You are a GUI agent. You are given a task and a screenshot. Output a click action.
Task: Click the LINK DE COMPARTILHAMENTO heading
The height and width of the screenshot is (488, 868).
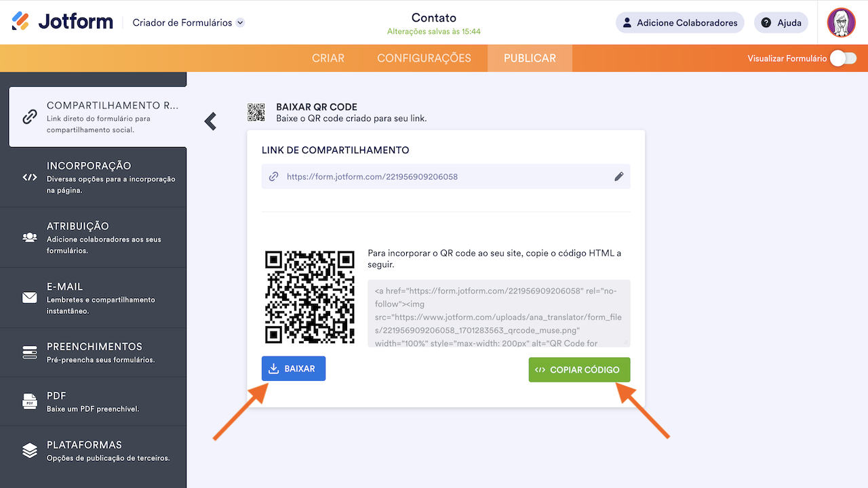point(336,150)
